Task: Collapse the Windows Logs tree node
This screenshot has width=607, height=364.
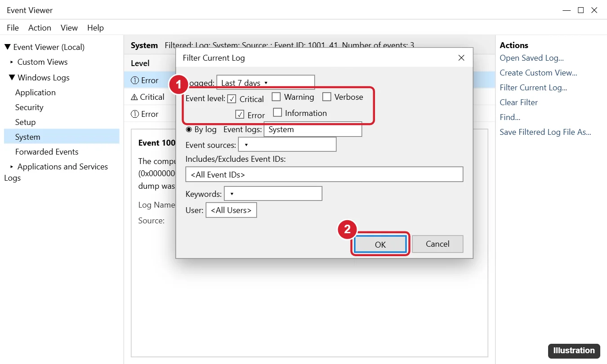Action: coord(12,78)
